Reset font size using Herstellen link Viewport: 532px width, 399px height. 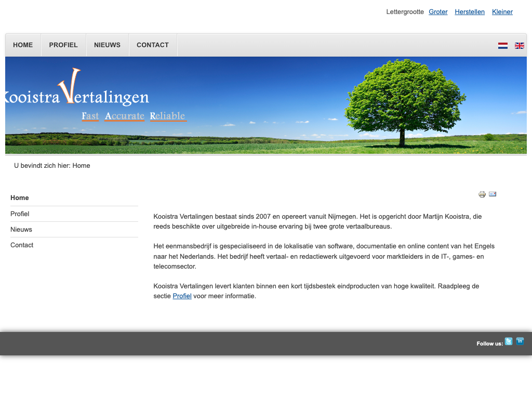coord(470,12)
